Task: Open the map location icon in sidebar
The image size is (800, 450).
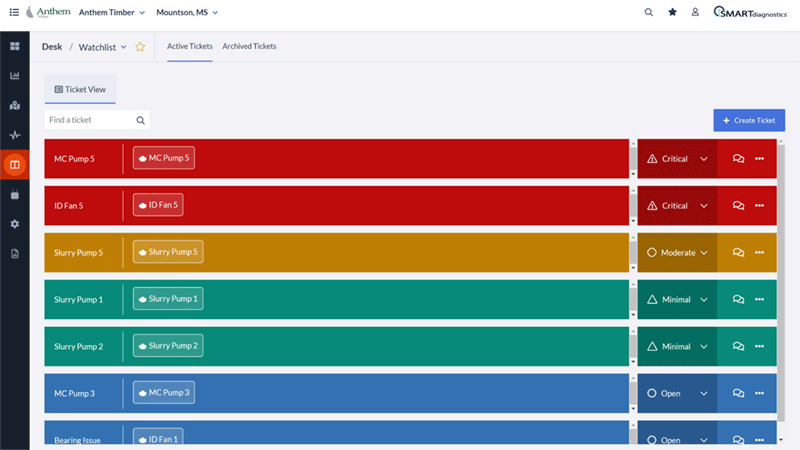Action: (x=15, y=106)
